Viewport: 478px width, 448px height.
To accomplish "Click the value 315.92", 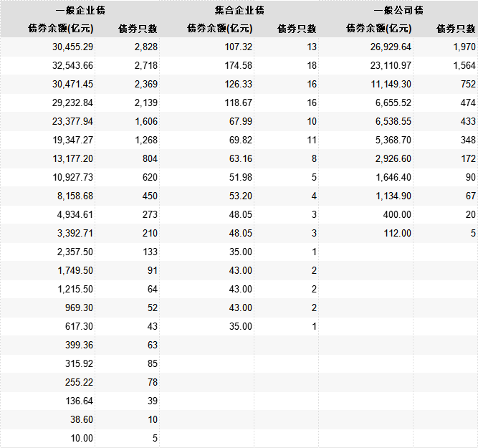I will 79,363.
